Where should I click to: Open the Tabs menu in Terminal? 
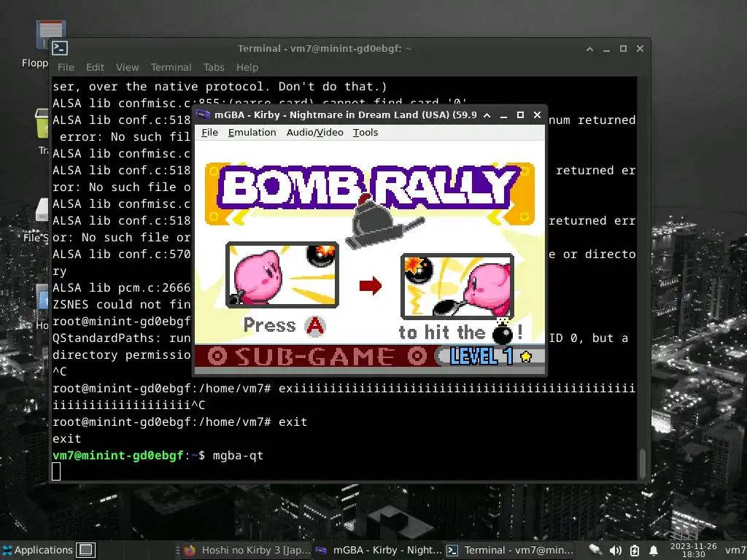(214, 67)
